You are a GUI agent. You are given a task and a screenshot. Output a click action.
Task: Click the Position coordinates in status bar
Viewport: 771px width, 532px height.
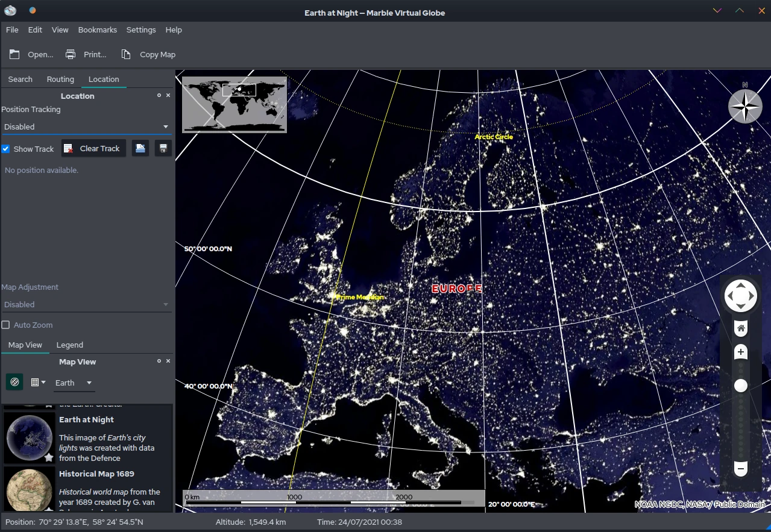tap(74, 522)
